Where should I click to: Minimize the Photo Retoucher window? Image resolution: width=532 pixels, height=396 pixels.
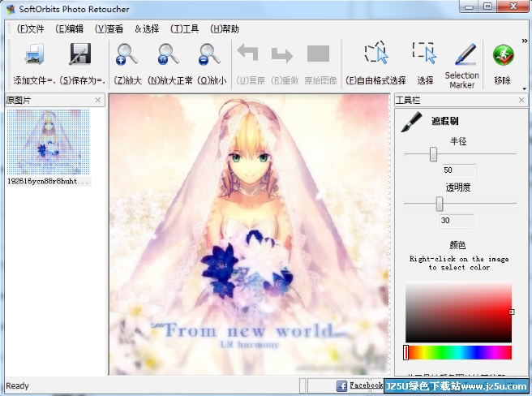(470, 6)
